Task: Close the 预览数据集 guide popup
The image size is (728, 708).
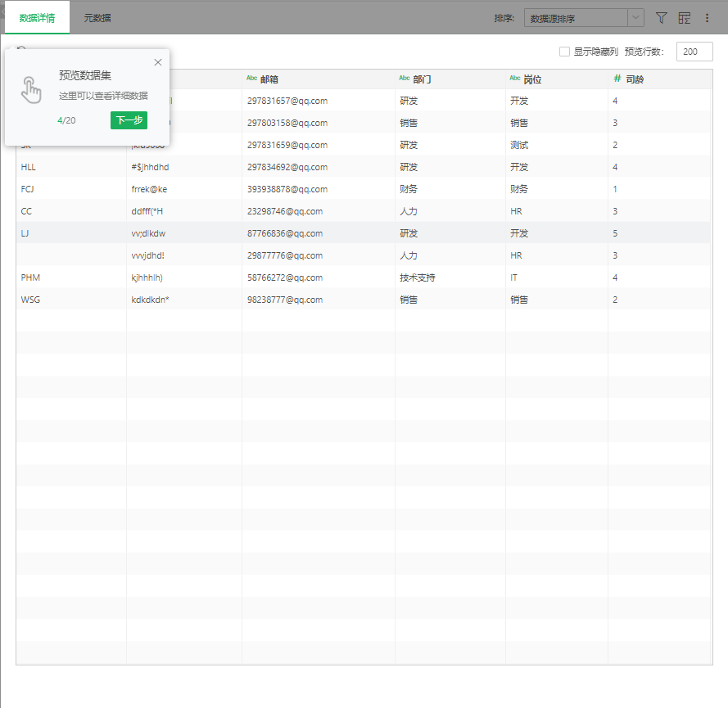Action: (x=158, y=62)
